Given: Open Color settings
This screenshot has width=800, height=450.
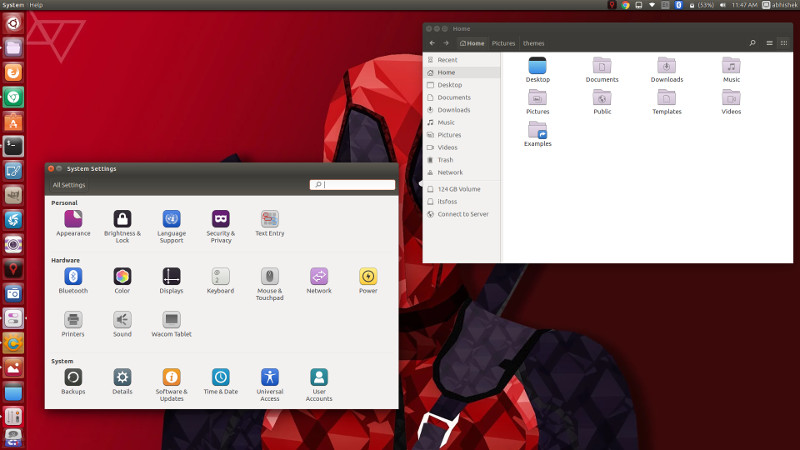Looking at the screenshot, I should click(122, 281).
